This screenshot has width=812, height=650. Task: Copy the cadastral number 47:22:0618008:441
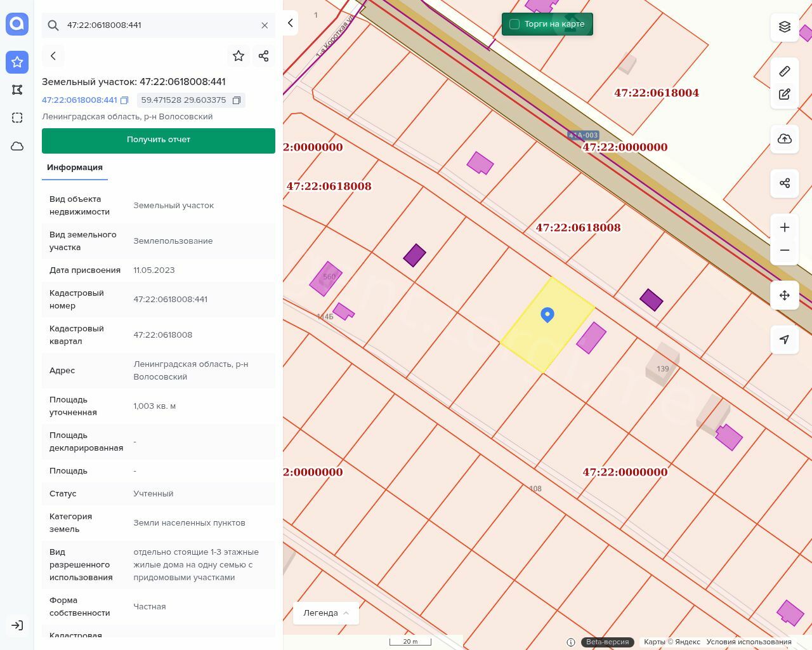coord(124,100)
